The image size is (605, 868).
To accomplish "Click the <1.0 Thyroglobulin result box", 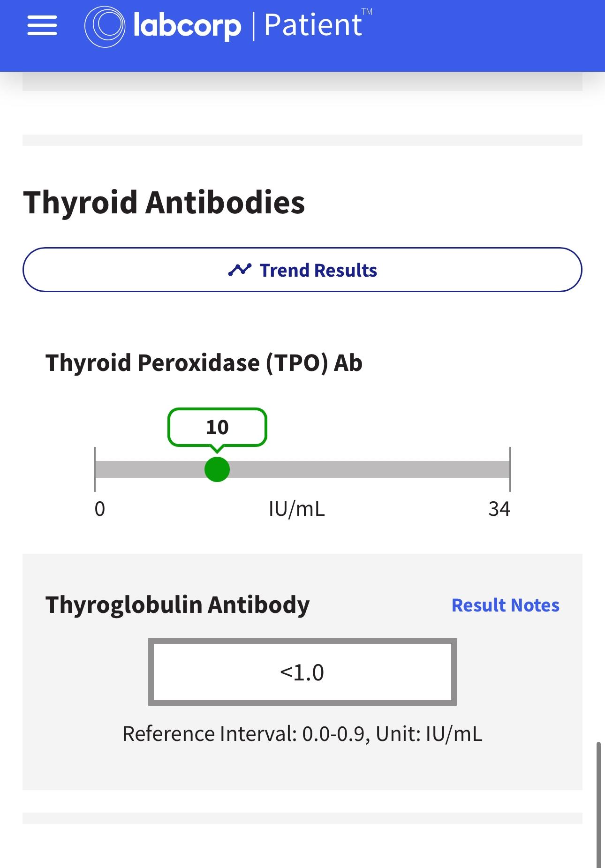I will (x=302, y=672).
